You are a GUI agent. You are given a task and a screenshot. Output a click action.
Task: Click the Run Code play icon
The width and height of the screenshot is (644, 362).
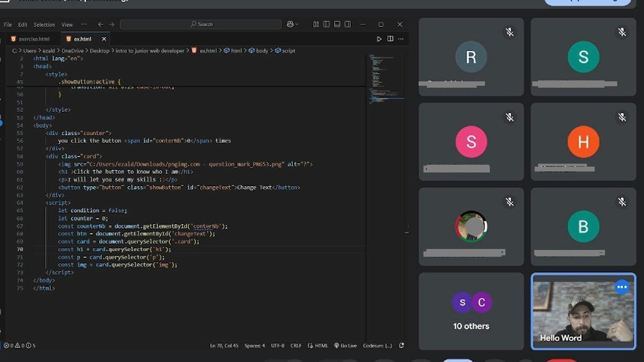click(x=379, y=39)
